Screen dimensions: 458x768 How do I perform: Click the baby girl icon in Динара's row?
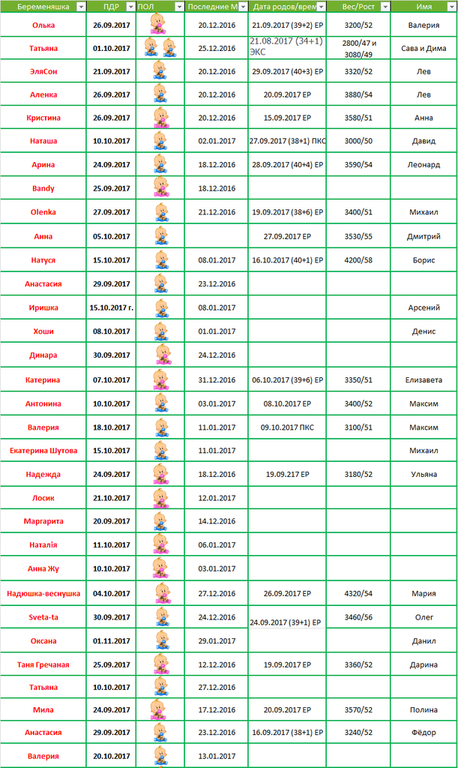coord(163,355)
